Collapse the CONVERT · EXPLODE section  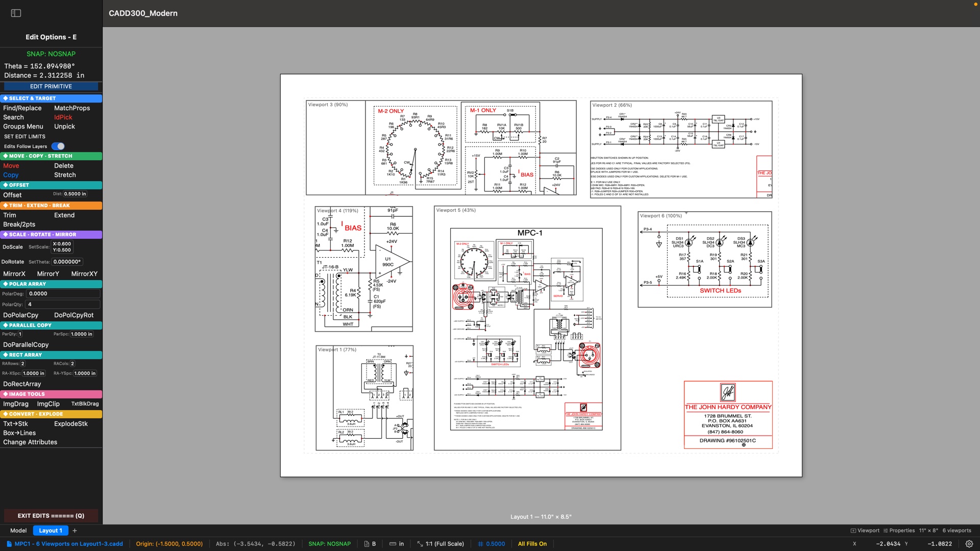[x=51, y=414]
